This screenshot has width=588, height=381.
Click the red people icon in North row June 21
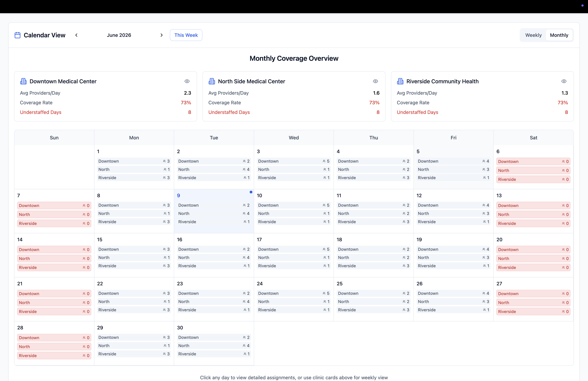click(84, 303)
